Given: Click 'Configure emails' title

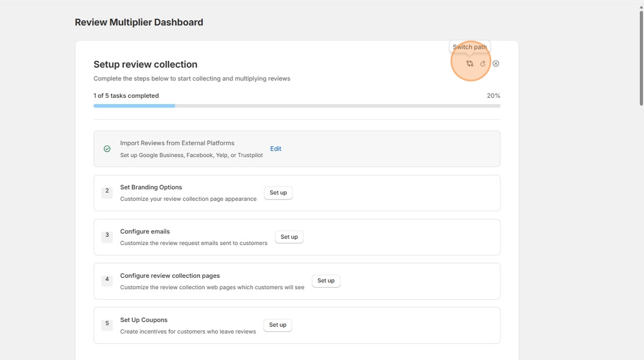Looking at the screenshot, I should pyautogui.click(x=144, y=231).
